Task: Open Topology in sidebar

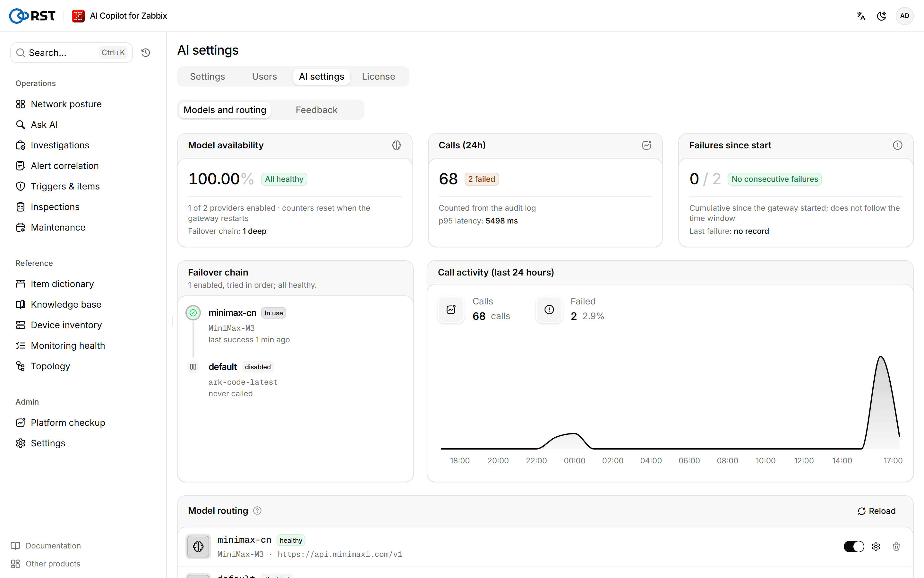Action: coord(50,366)
